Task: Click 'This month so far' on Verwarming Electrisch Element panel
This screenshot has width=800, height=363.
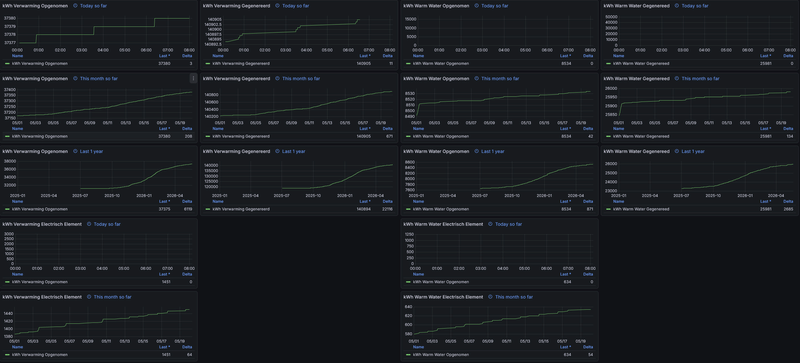Action: coord(112,297)
